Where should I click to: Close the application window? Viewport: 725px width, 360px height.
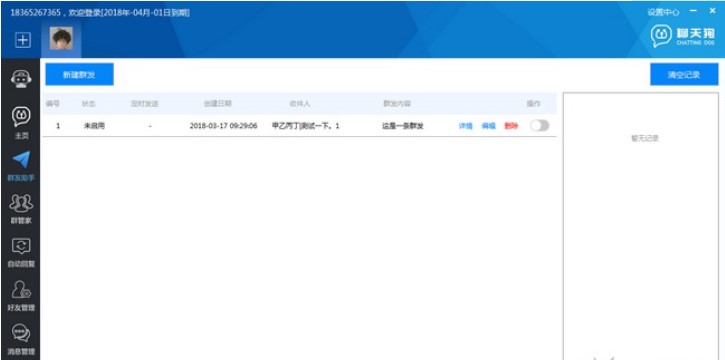click(712, 11)
